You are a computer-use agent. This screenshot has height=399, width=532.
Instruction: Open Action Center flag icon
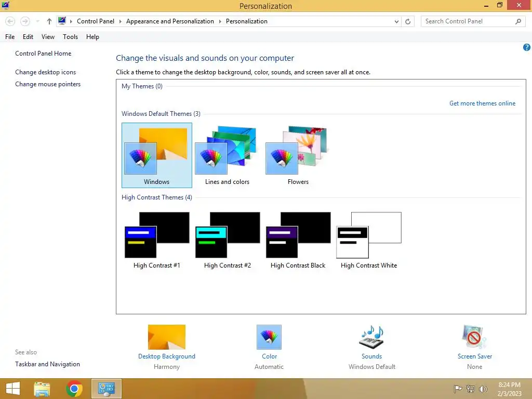pyautogui.click(x=458, y=389)
